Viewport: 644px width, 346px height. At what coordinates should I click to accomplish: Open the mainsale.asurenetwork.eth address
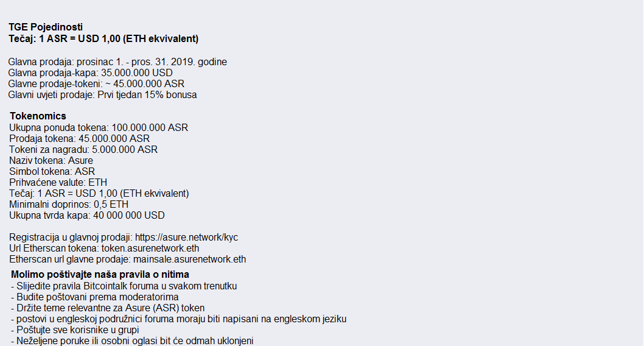(190, 259)
